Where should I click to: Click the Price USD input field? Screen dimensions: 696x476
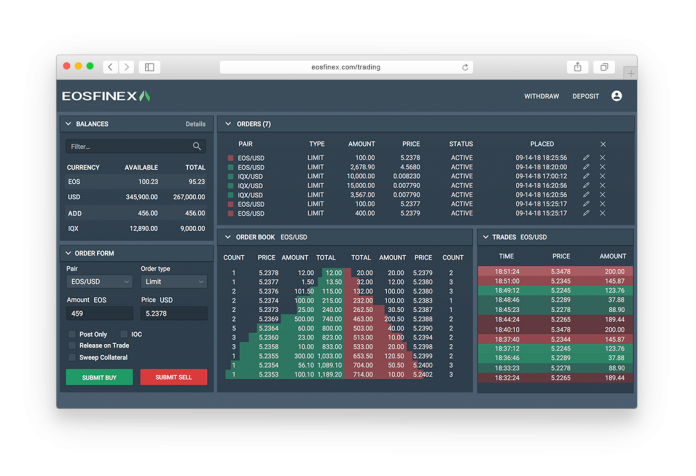click(x=174, y=313)
